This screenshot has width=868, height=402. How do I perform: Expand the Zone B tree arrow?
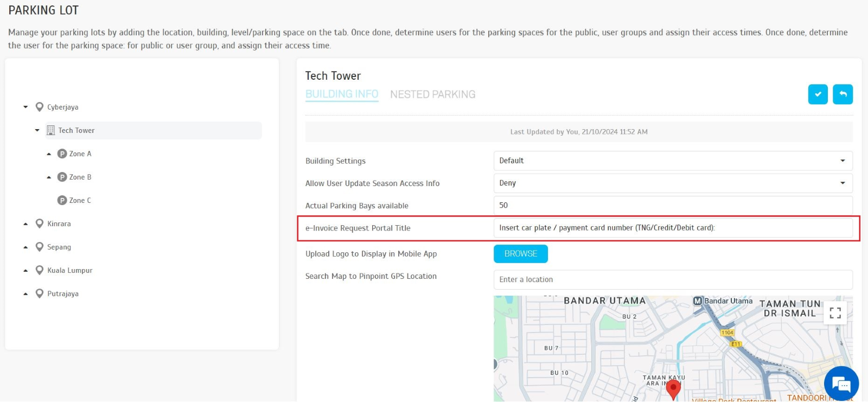49,177
